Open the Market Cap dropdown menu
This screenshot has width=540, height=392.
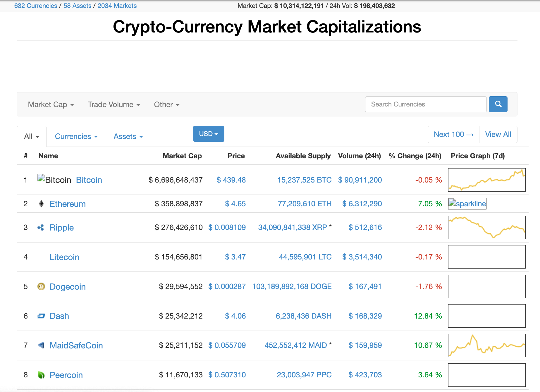pyautogui.click(x=51, y=104)
